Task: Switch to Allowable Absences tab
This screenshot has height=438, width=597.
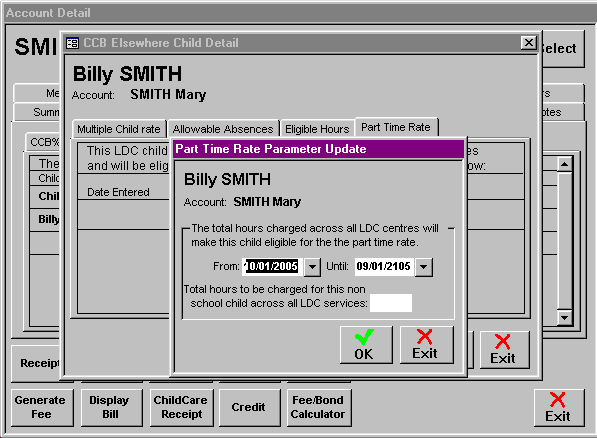Action: pos(223,129)
